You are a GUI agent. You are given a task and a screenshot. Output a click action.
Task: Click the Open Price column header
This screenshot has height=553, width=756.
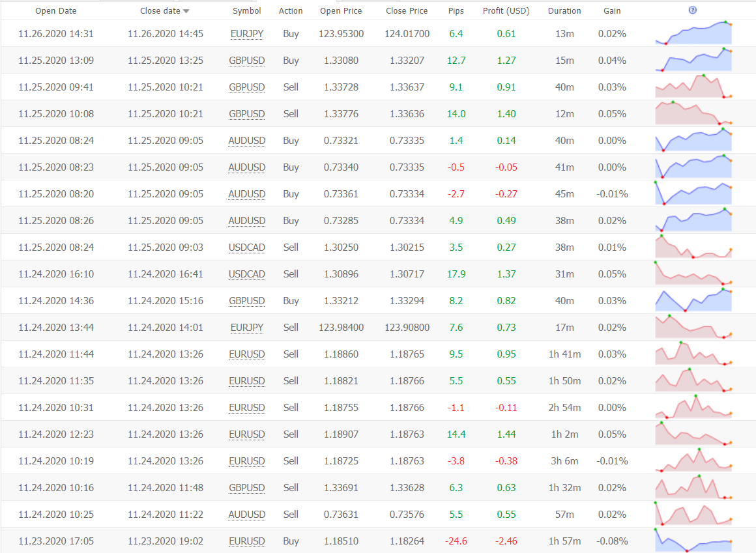coord(341,11)
